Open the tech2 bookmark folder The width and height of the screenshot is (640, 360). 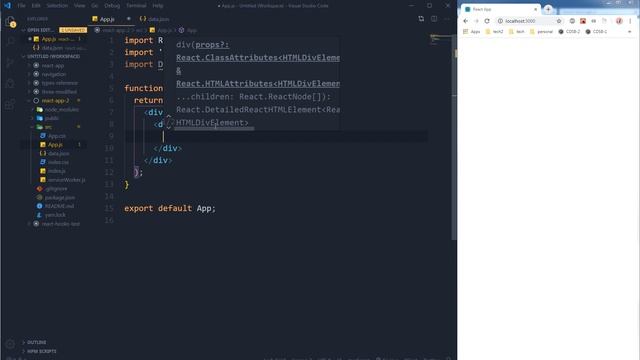pyautogui.click(x=494, y=31)
